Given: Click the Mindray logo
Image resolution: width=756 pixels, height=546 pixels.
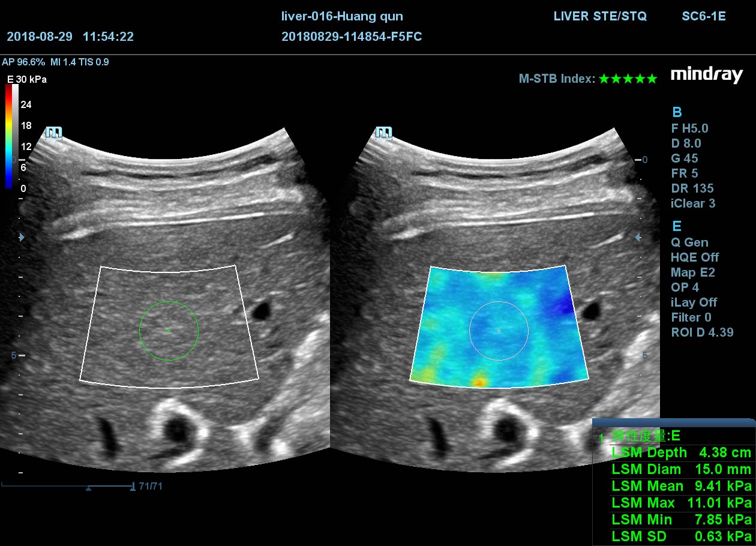Looking at the screenshot, I should [x=706, y=76].
